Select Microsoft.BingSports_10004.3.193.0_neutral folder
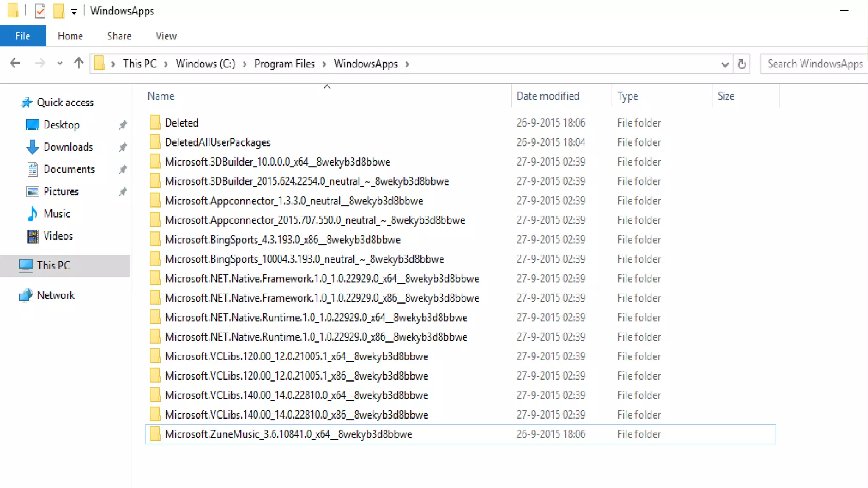This screenshot has width=868, height=488. point(460,259)
